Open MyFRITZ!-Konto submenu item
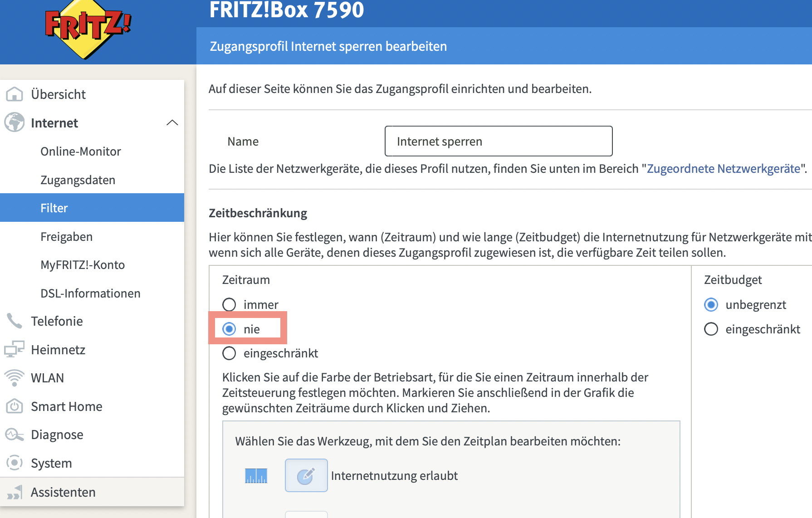This screenshot has width=812, height=518. coord(92,264)
